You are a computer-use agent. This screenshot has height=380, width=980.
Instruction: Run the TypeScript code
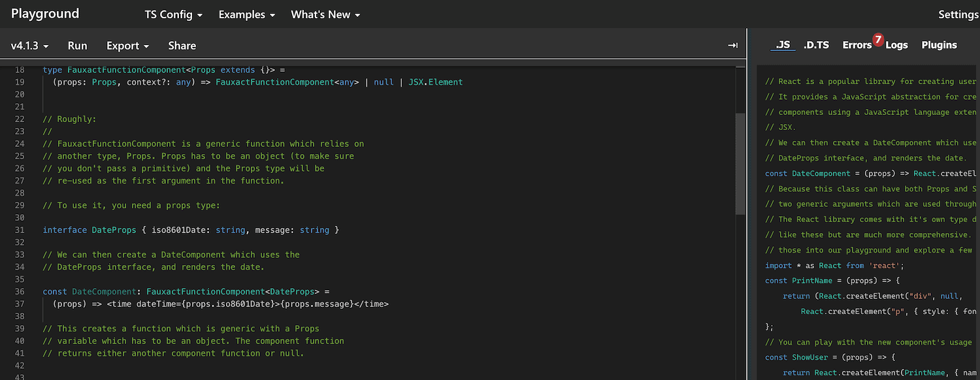(77, 45)
